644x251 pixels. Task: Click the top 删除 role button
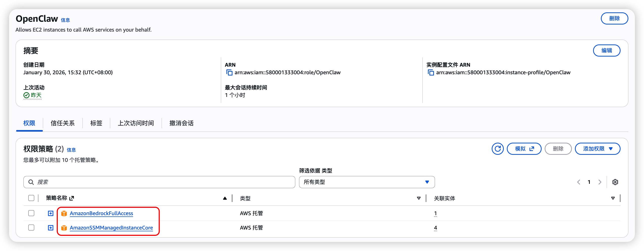[x=614, y=18]
